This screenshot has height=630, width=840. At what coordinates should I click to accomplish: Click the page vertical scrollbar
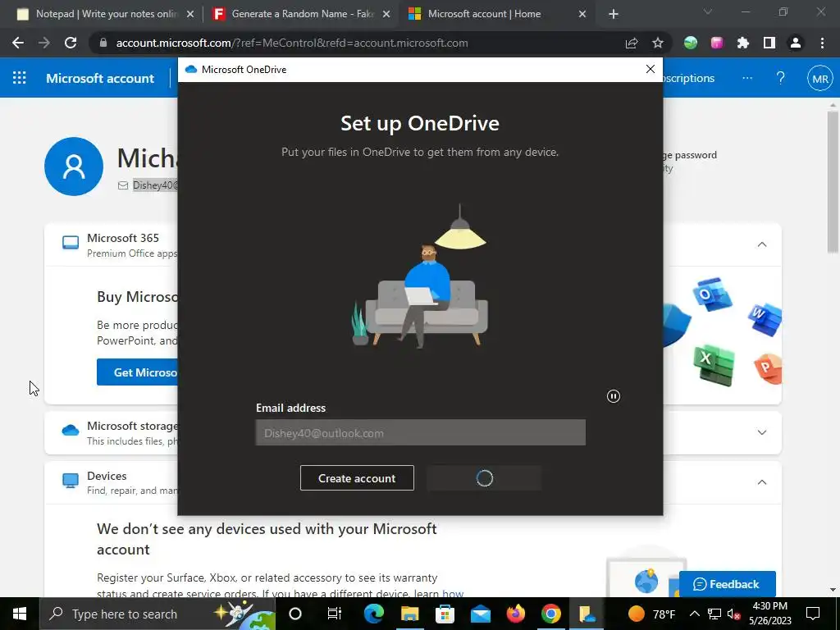click(833, 182)
